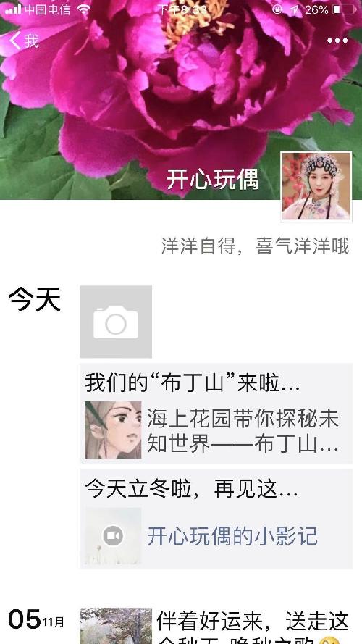Tap the camera icon to post a photo

click(116, 322)
